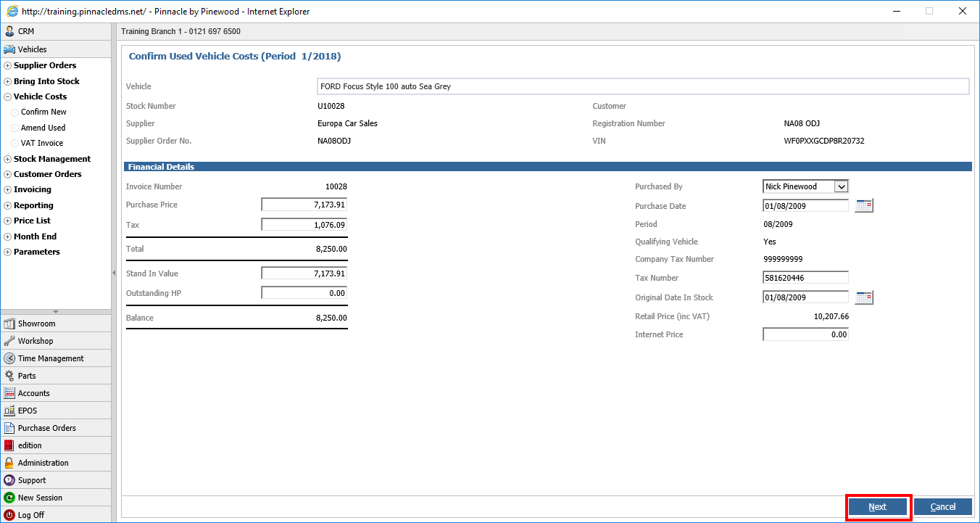Go to the Parts module
Viewport: 980px width, 523px height.
pos(56,376)
